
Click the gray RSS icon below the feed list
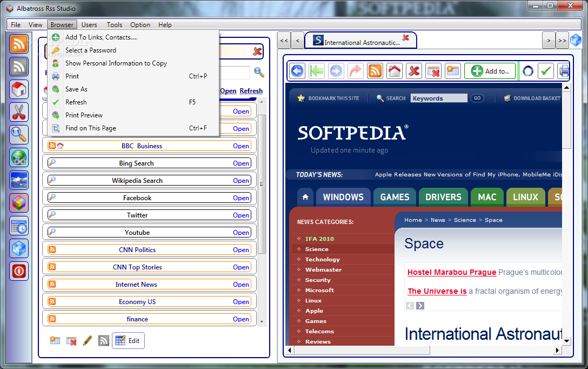pos(104,340)
